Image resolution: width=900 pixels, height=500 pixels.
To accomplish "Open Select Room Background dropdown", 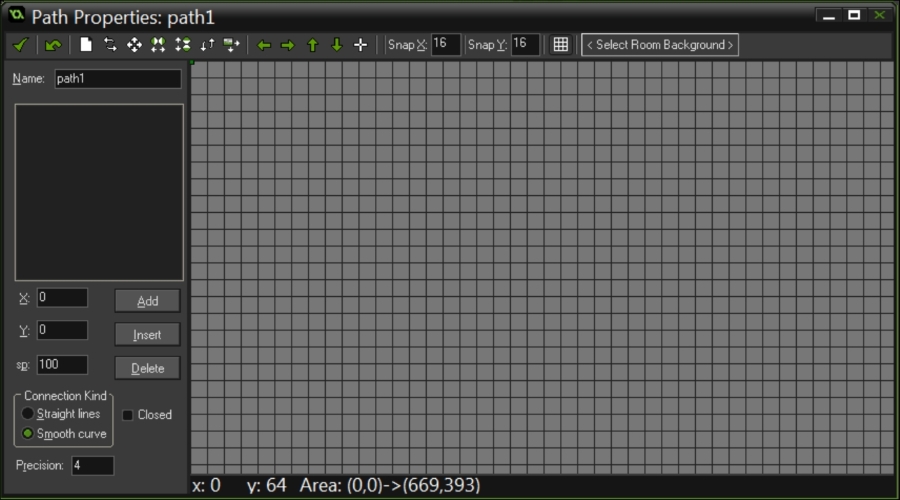I will (x=660, y=45).
